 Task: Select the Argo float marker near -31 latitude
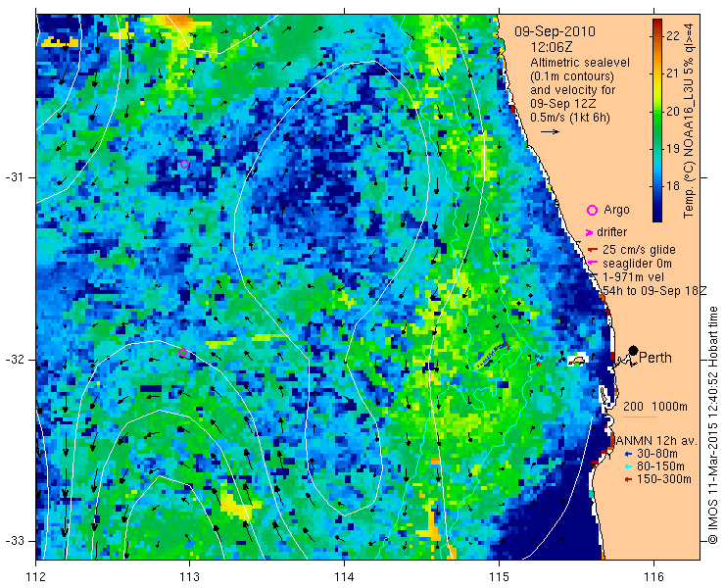tap(184, 164)
